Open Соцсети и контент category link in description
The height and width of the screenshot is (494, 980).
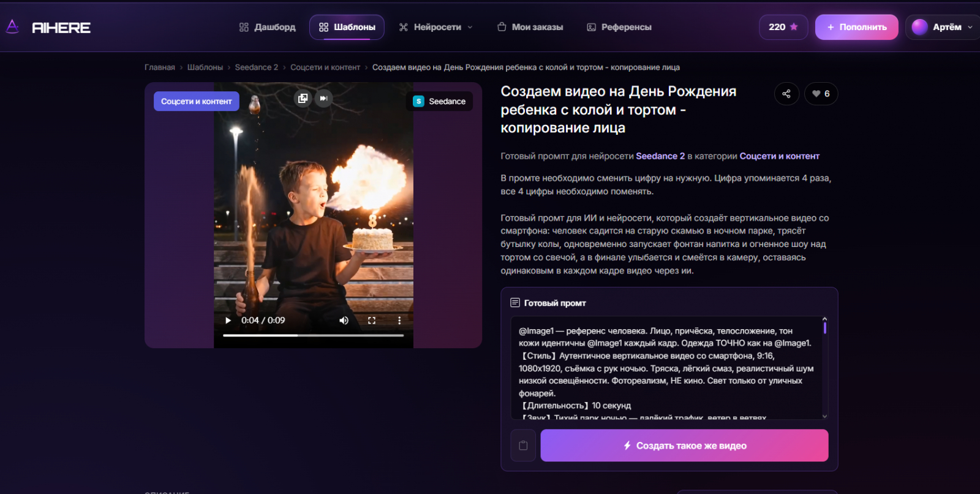pos(779,156)
